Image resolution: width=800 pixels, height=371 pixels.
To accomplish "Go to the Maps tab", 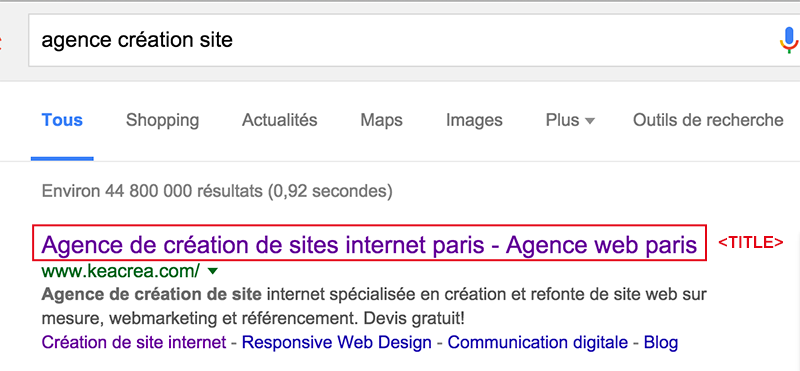I will point(381,120).
